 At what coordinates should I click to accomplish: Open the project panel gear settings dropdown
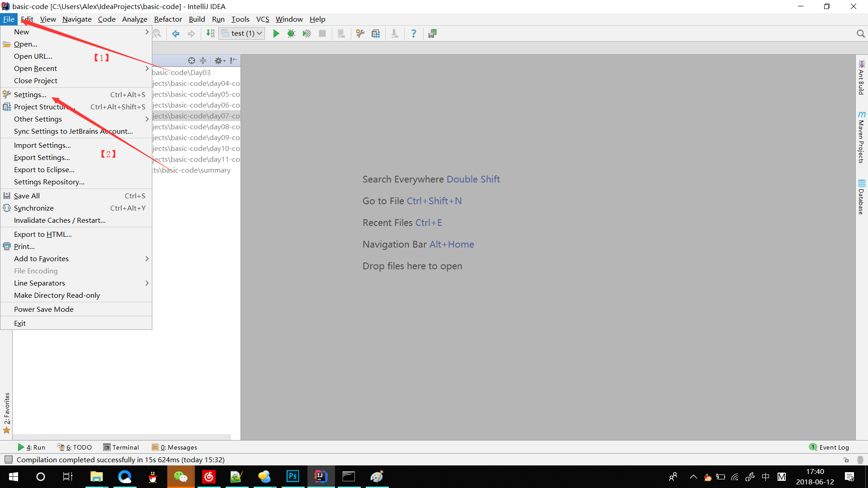click(x=220, y=61)
